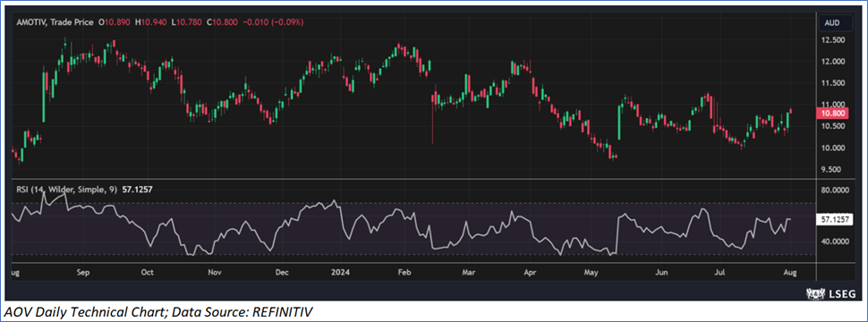Click the RSI (14, Wilder, Simple, 9) indicator label

coord(66,190)
